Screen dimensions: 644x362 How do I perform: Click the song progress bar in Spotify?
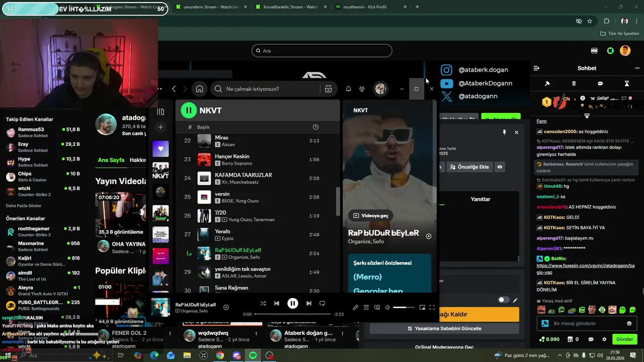(x=292, y=314)
